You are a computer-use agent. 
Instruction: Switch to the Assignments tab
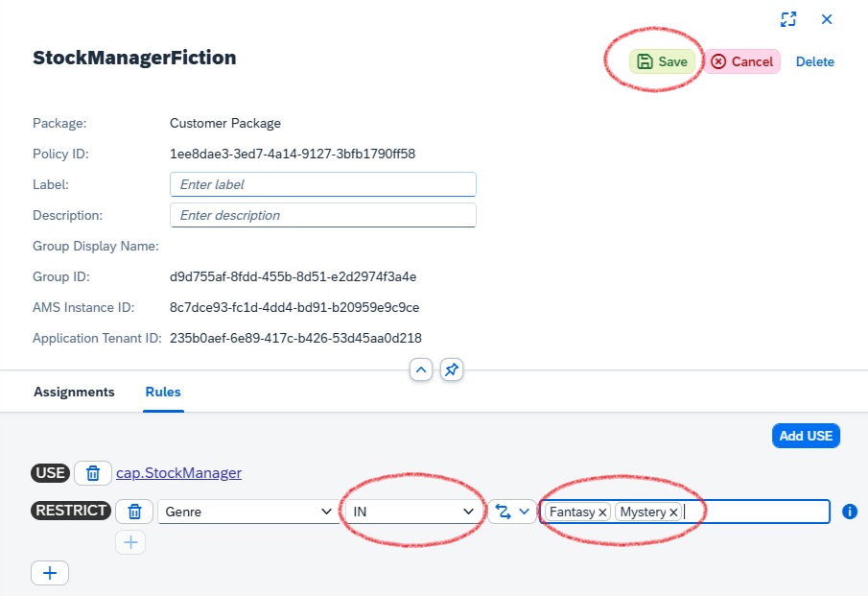[x=74, y=392]
